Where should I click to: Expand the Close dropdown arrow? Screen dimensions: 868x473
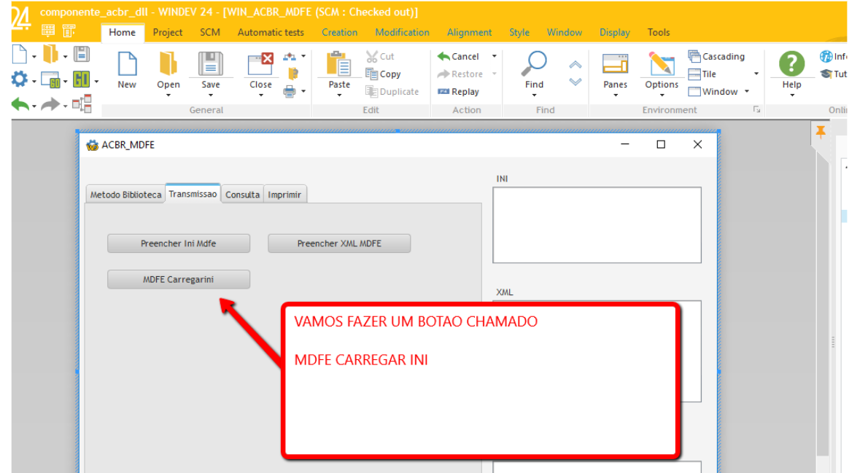point(260,95)
